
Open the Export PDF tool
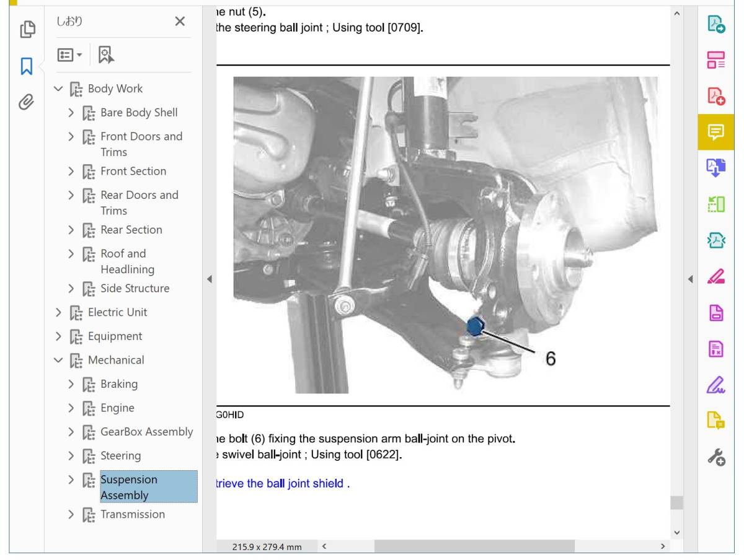[x=716, y=24]
